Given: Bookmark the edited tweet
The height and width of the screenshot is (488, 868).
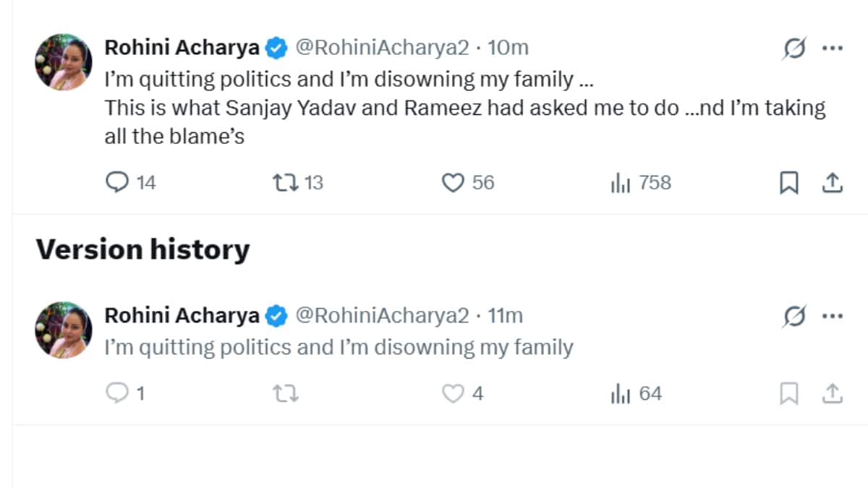Looking at the screenshot, I should click(789, 183).
